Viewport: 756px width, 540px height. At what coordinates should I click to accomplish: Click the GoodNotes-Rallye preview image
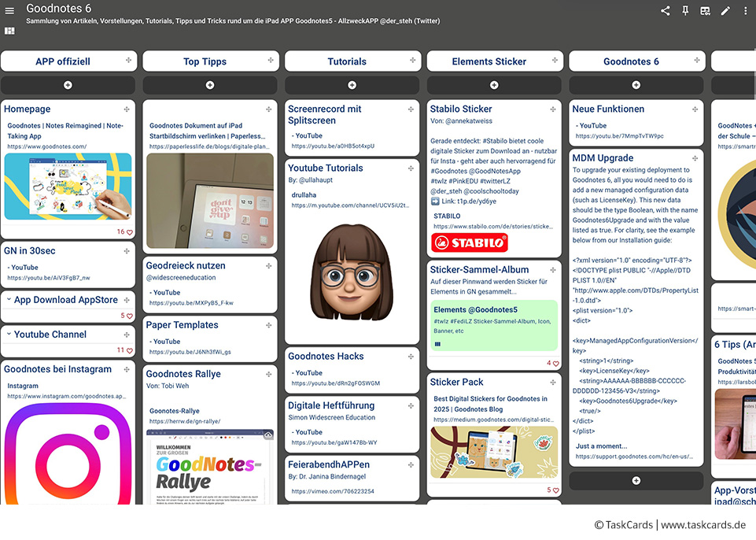pyautogui.click(x=210, y=467)
